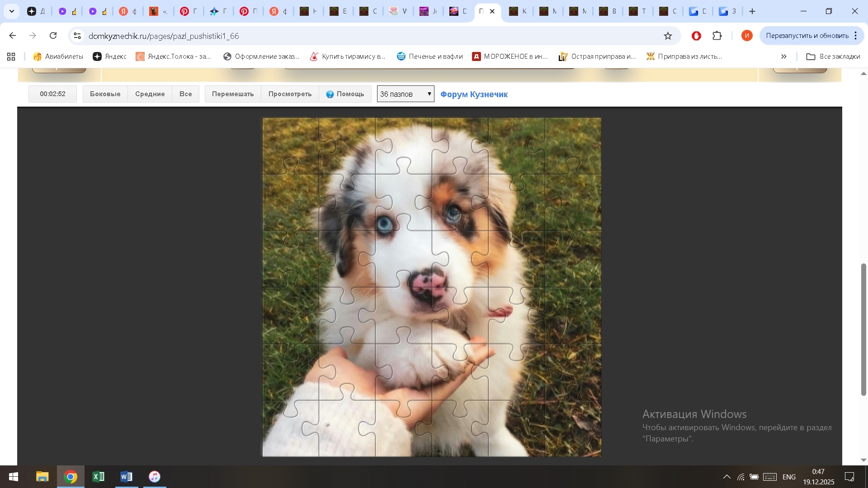Viewport: 868px width, 488px height.
Task: Open the site information icon in the address bar
Action: (77, 36)
